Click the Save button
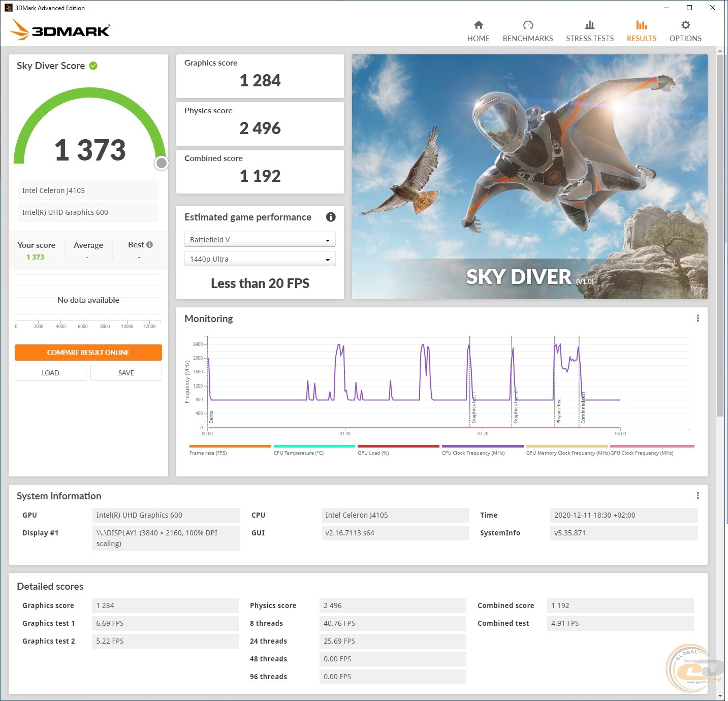The height and width of the screenshot is (701, 728). click(x=126, y=373)
